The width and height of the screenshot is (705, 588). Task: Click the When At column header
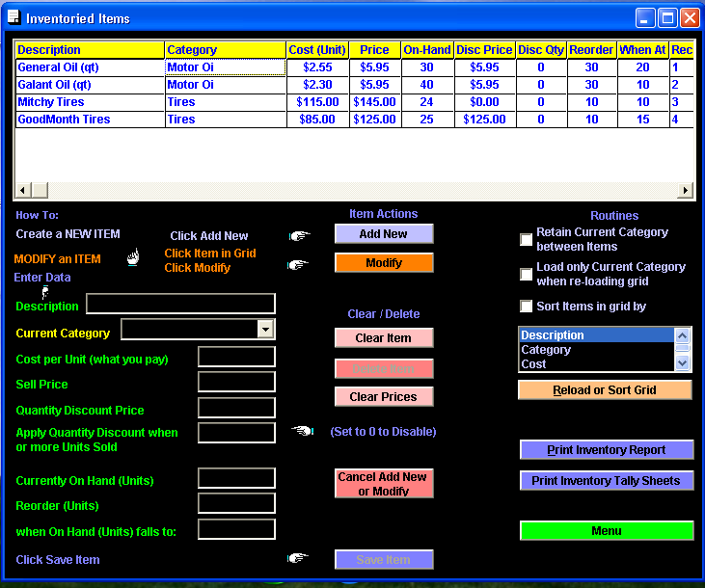pos(643,50)
